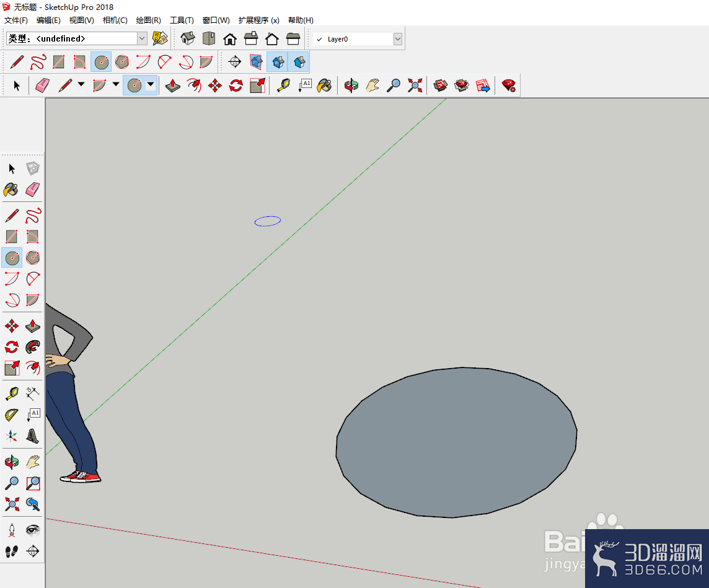The image size is (709, 588).
Task: Open the Extension Manager ruby icon
Action: tap(508, 85)
